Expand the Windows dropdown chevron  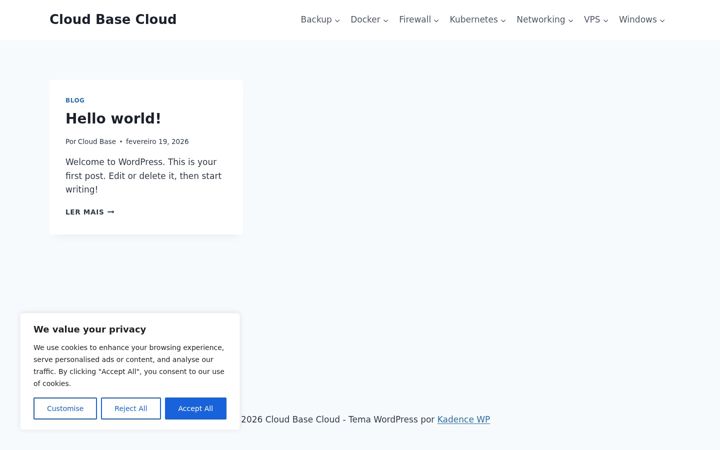coord(662,21)
